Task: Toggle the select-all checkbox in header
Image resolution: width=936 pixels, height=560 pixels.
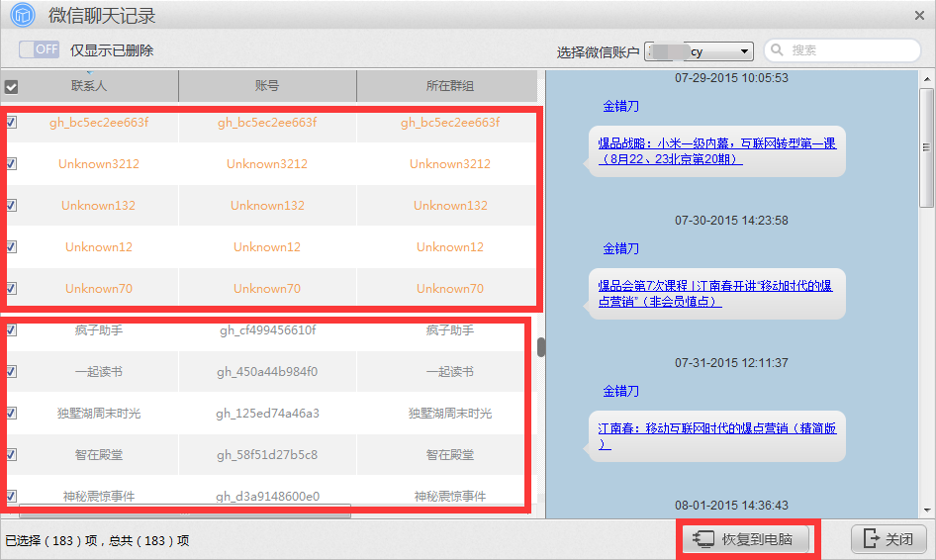Action: tap(11, 87)
